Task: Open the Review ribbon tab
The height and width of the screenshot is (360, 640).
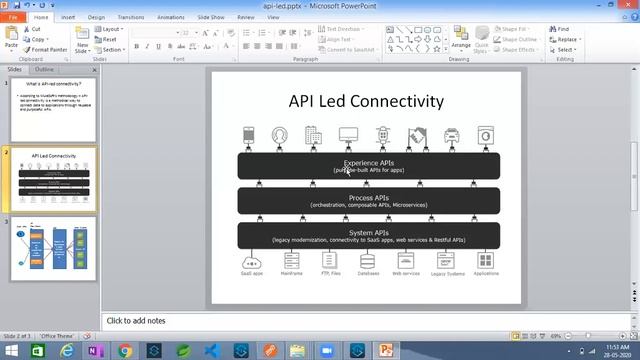Action: 246,18
